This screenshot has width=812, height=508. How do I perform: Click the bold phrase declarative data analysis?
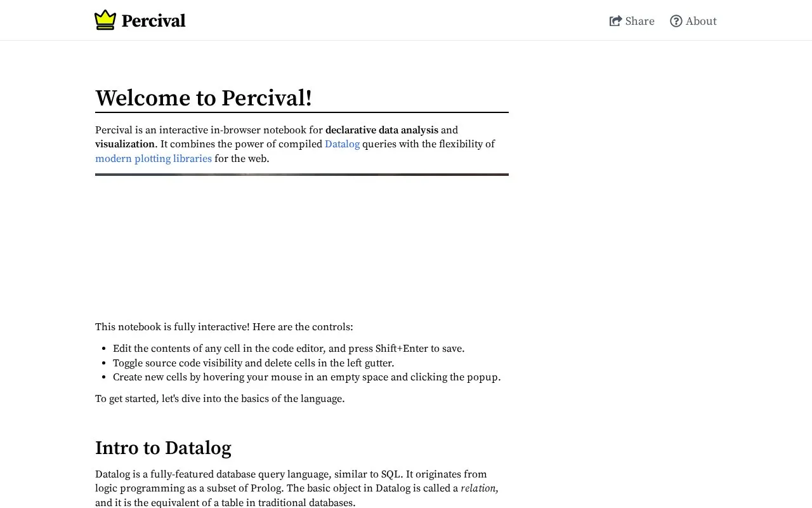382,130
